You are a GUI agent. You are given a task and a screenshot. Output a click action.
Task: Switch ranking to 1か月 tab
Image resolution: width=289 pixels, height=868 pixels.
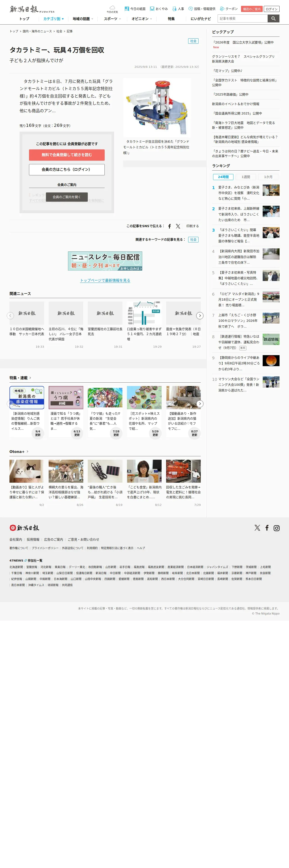pyautogui.click(x=268, y=177)
